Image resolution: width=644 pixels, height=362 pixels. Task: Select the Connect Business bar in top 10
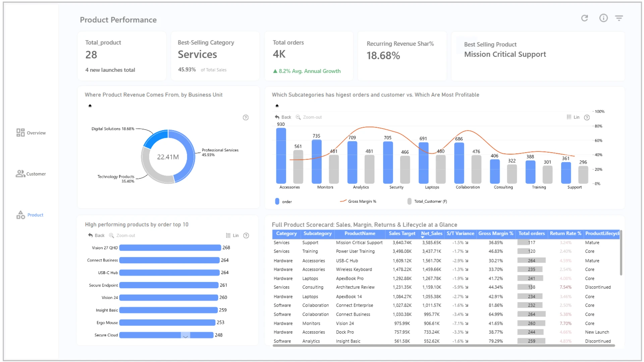[x=169, y=260]
